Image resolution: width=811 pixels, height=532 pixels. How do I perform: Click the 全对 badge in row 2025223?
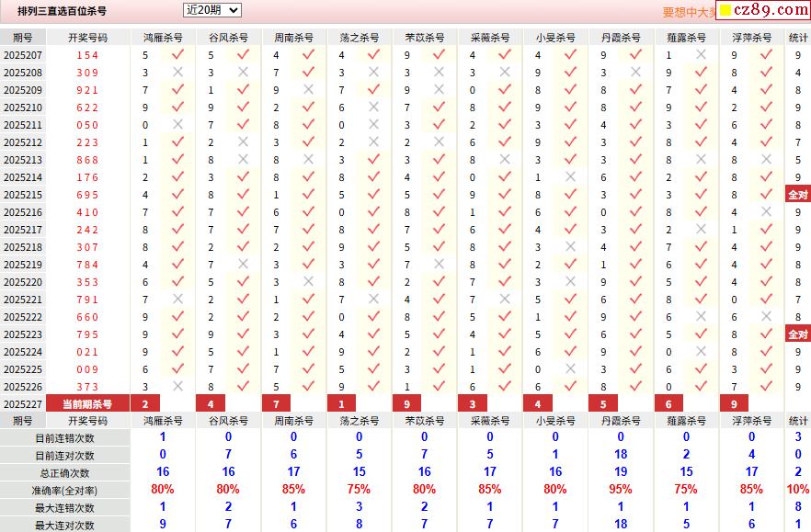click(797, 334)
